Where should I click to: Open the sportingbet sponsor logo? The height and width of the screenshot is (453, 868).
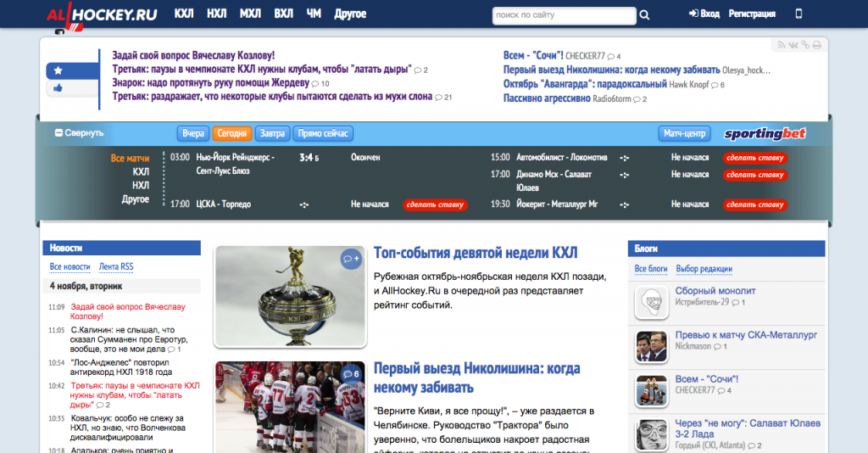coord(765,133)
